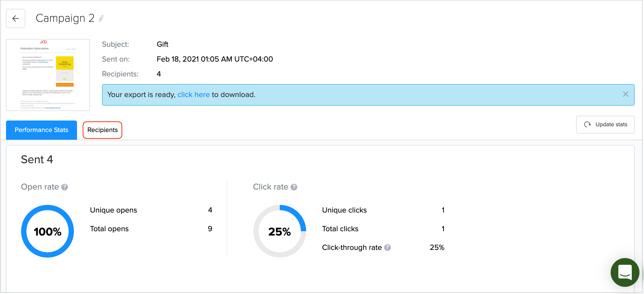Click the Unique clicks stat row

tap(383, 210)
